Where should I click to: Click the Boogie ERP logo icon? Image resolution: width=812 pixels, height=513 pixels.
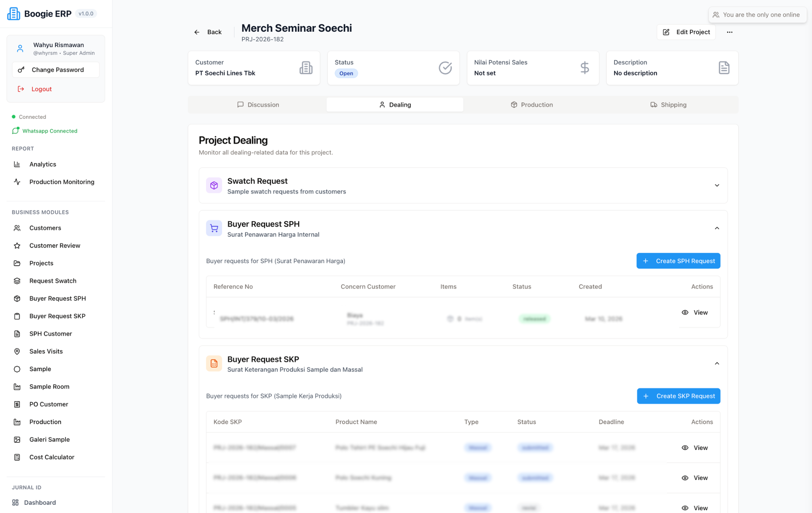point(13,13)
